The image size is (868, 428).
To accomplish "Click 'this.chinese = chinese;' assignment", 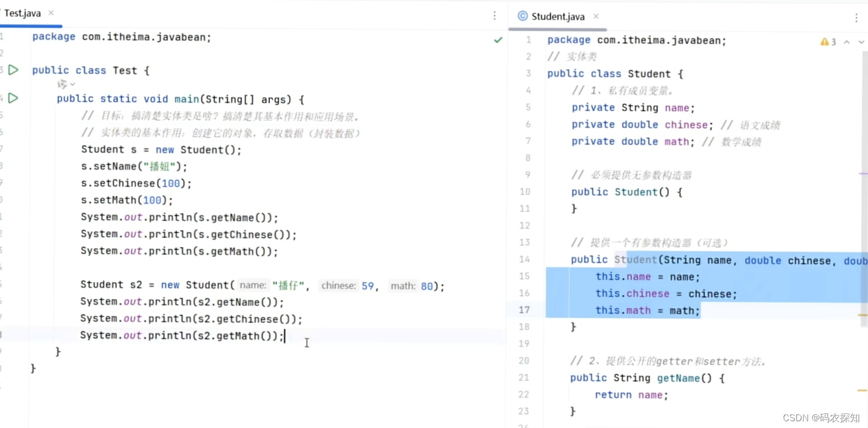I will [666, 293].
